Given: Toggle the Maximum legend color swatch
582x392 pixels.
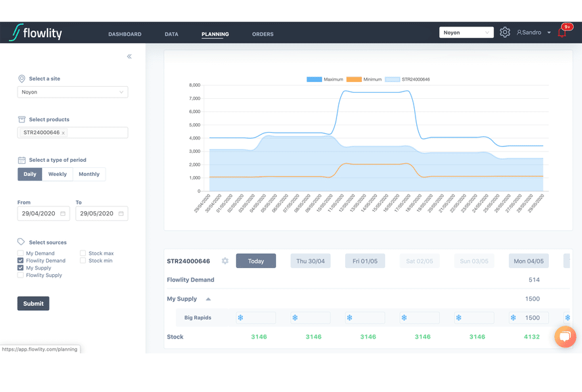Looking at the screenshot, I should [314, 79].
